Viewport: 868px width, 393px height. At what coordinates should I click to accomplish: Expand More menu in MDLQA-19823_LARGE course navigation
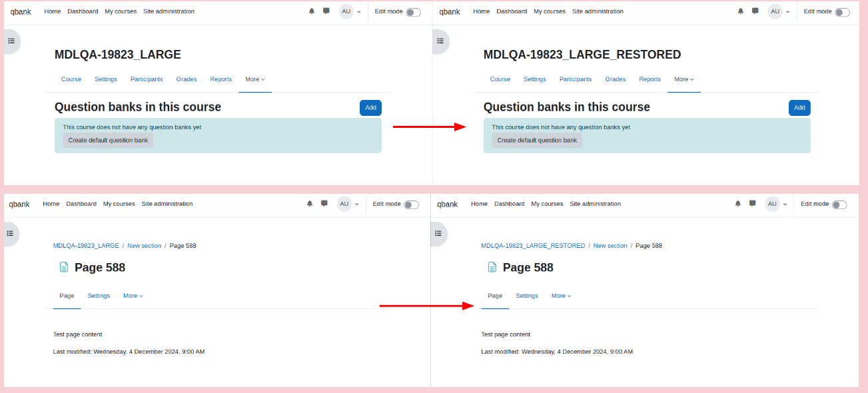coord(255,79)
